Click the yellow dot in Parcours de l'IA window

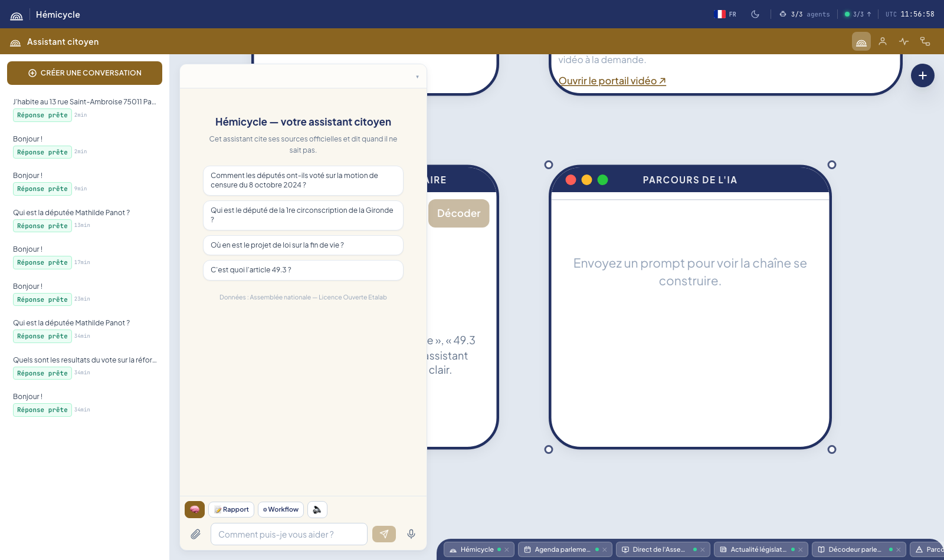point(586,180)
